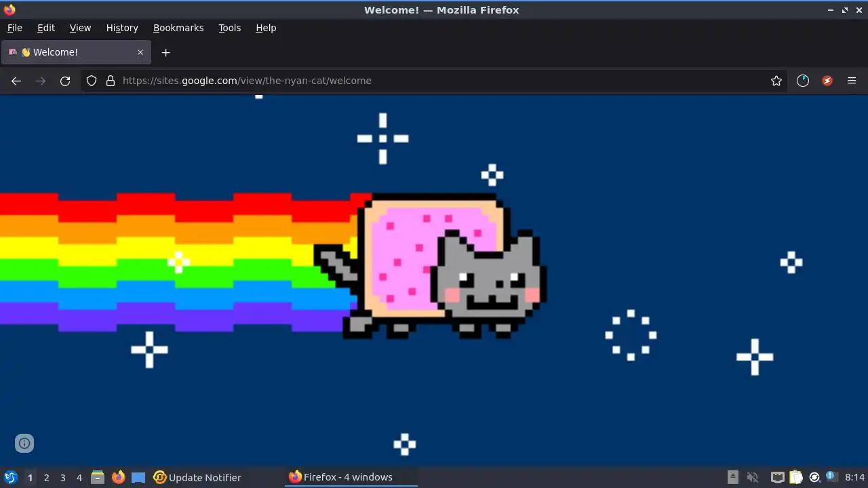Select the Welcome! browser tab
The width and height of the screenshot is (868, 488).
pos(75,52)
